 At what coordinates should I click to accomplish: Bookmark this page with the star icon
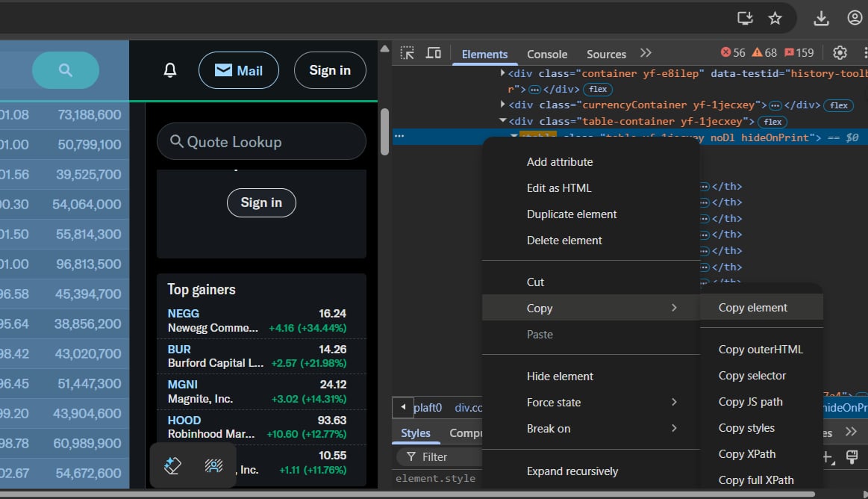click(x=775, y=18)
